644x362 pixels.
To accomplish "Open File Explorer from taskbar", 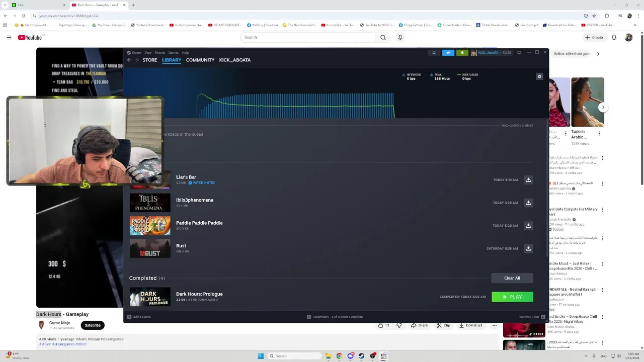I will click(328, 356).
